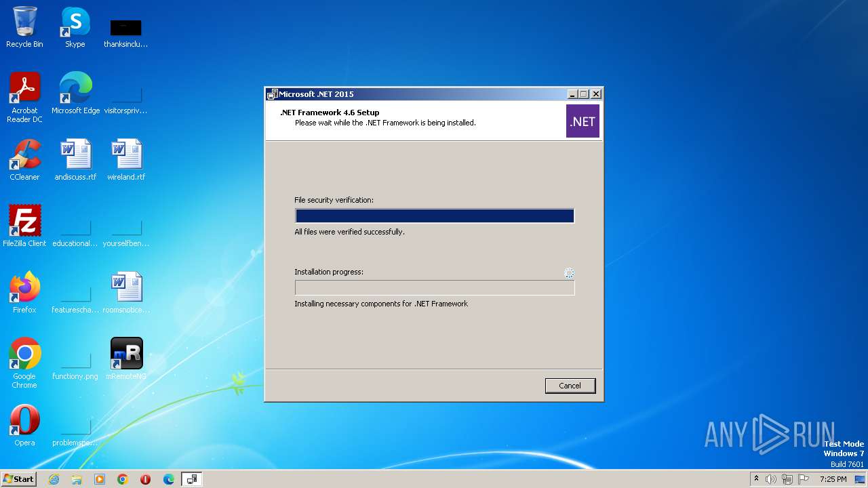868x488 pixels.
Task: Select the Google Chrome desktop shortcut
Action: tap(24, 363)
